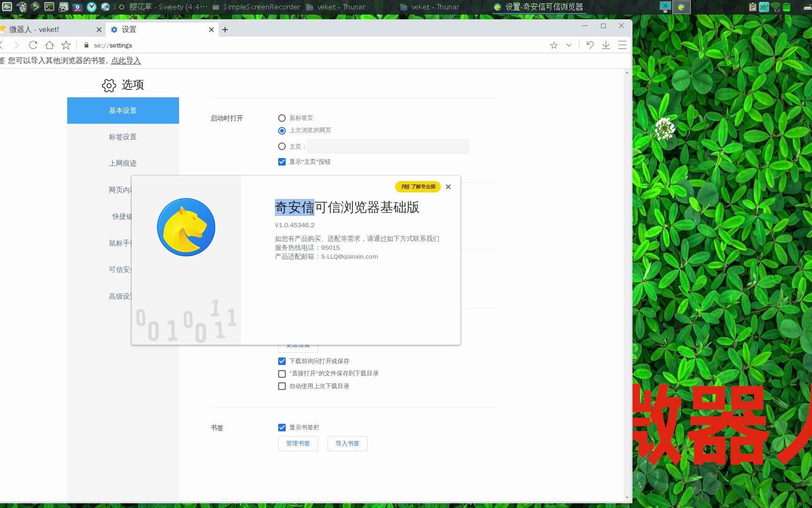Switch to the Sweety music player taskbar entry

click(x=162, y=7)
